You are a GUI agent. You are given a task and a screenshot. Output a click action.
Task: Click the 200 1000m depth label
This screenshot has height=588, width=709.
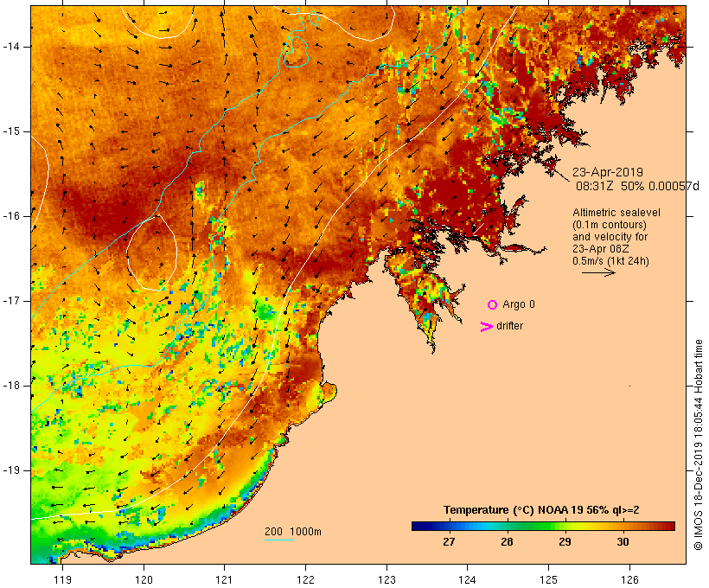point(293,532)
